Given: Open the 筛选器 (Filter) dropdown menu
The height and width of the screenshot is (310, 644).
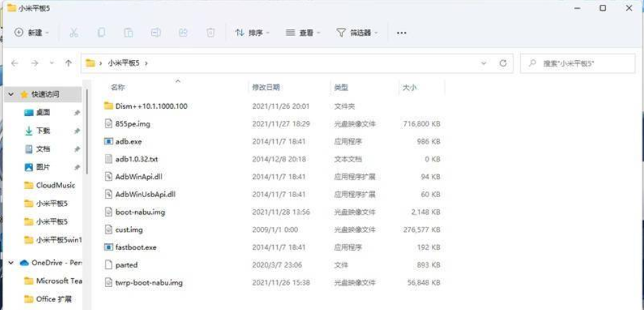Looking at the screenshot, I should point(357,32).
